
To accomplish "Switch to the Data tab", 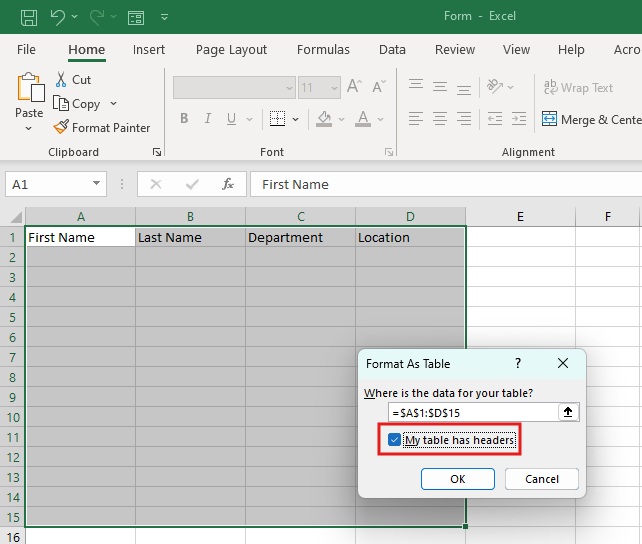I will [392, 50].
